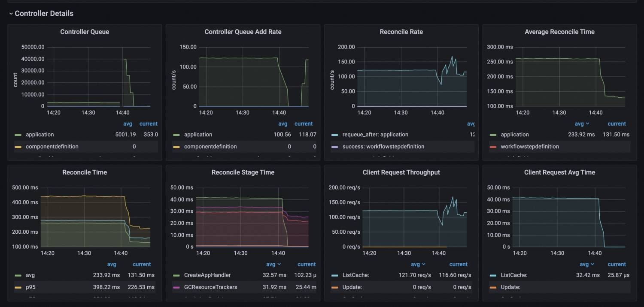Toggle componentdefinition series in Controller Queue legend
This screenshot has width=644, height=307.
coord(52,147)
